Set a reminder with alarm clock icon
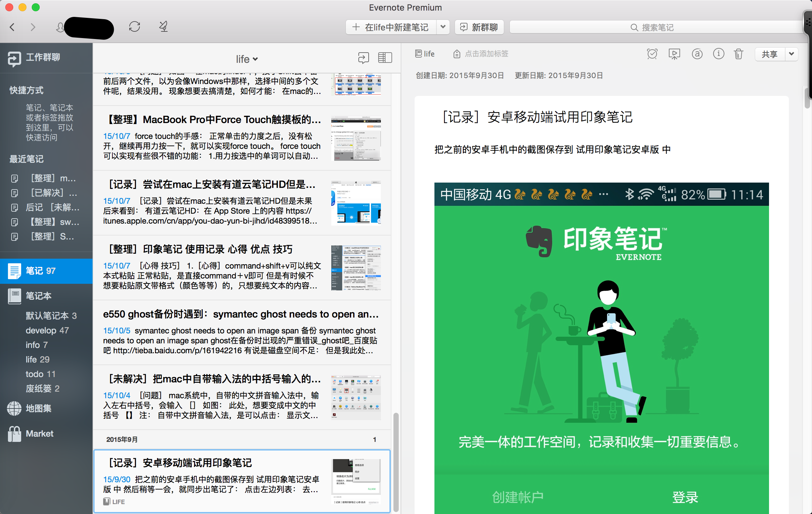812x514 pixels. (652, 54)
